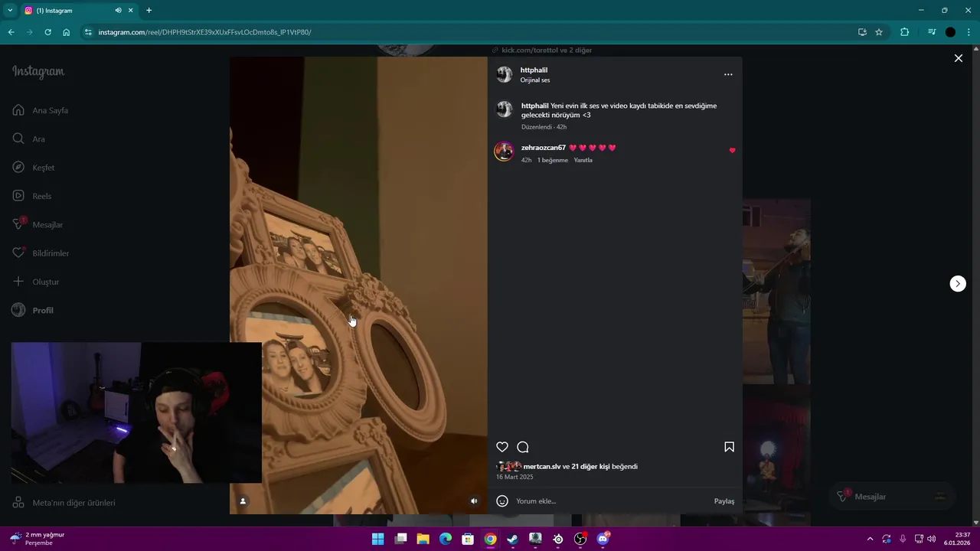The image size is (980, 551).
Task: View '1 beğenme' on the comment
Action: (x=553, y=160)
